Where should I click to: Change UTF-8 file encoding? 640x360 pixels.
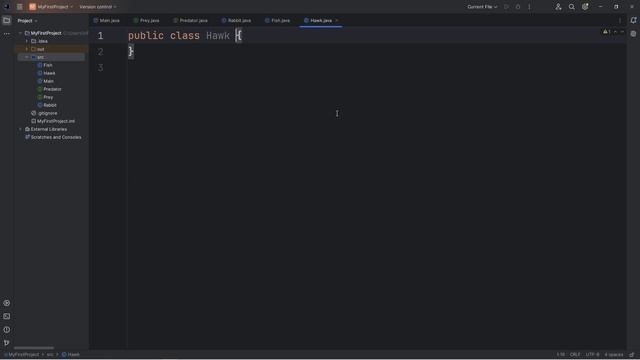tap(592, 355)
